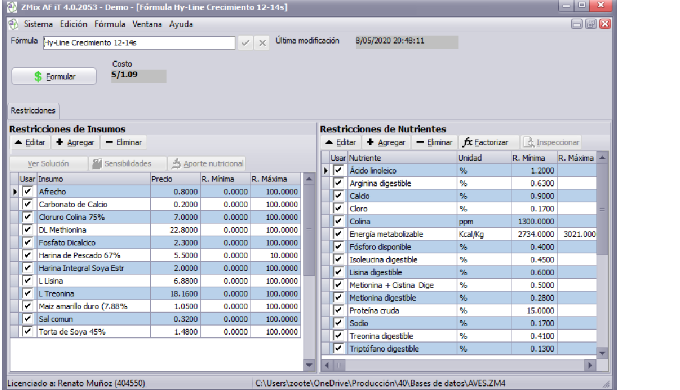The height and width of the screenshot is (390, 680).
Task: Click Agregar in Restricciones de Insumos toolbar
Action: 75,142
